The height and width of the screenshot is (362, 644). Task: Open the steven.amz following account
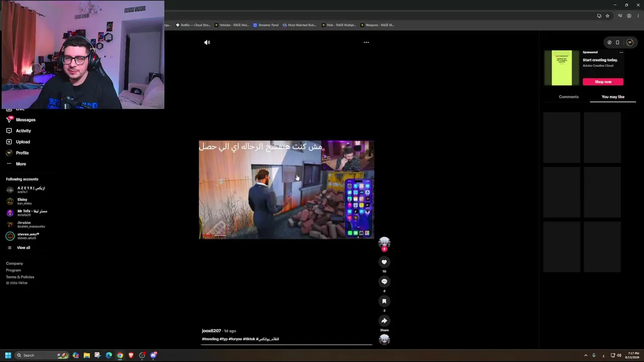(23, 236)
